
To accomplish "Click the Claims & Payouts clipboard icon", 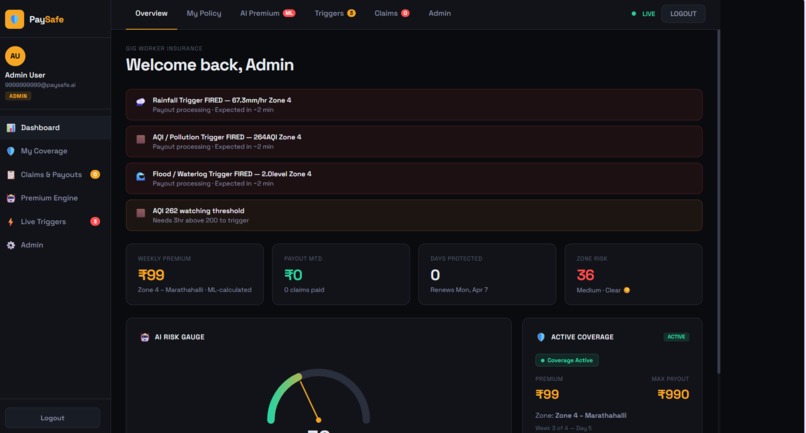I will 11,175.
